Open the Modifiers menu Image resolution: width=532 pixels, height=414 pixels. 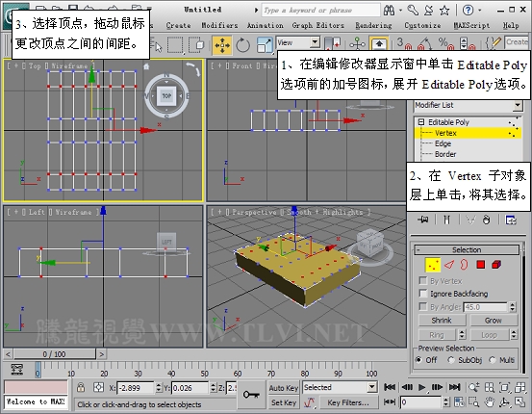(219, 25)
